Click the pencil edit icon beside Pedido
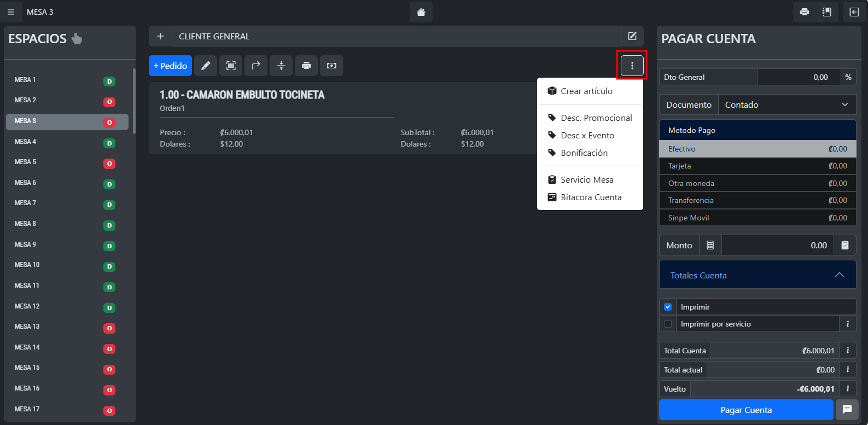 click(206, 66)
